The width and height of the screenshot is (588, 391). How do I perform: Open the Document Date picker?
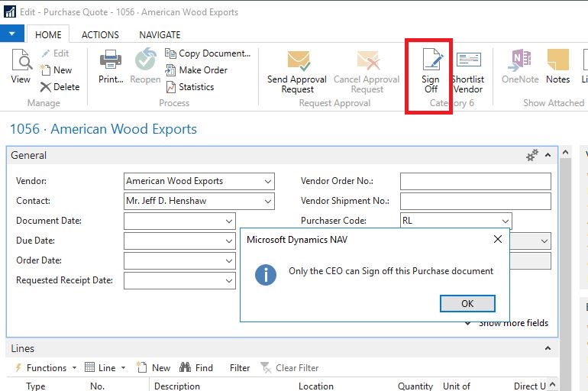coord(229,221)
